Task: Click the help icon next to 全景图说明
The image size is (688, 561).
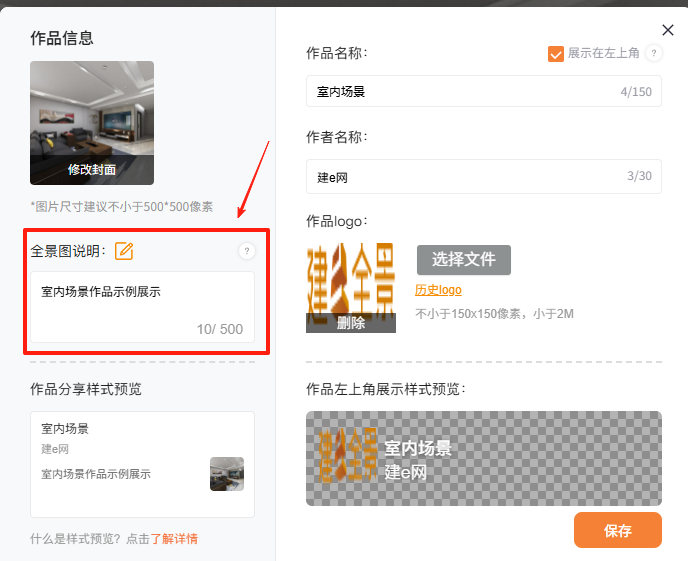Action: pos(246,251)
